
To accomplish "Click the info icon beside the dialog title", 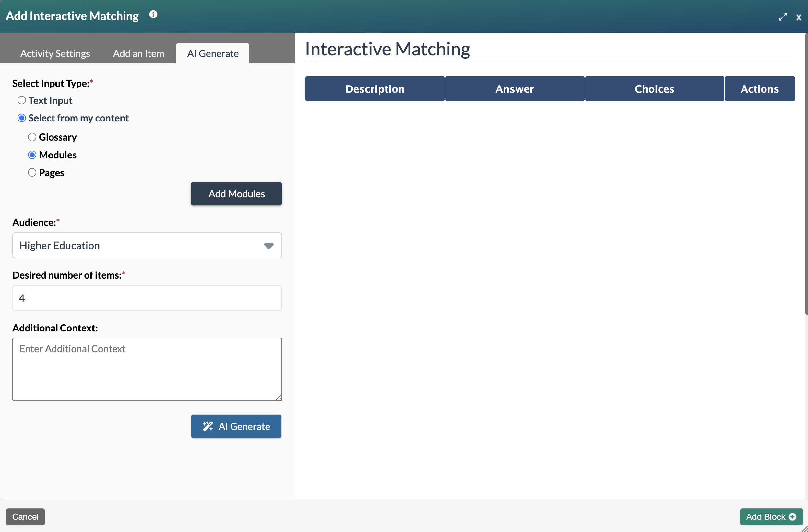I will tap(153, 14).
